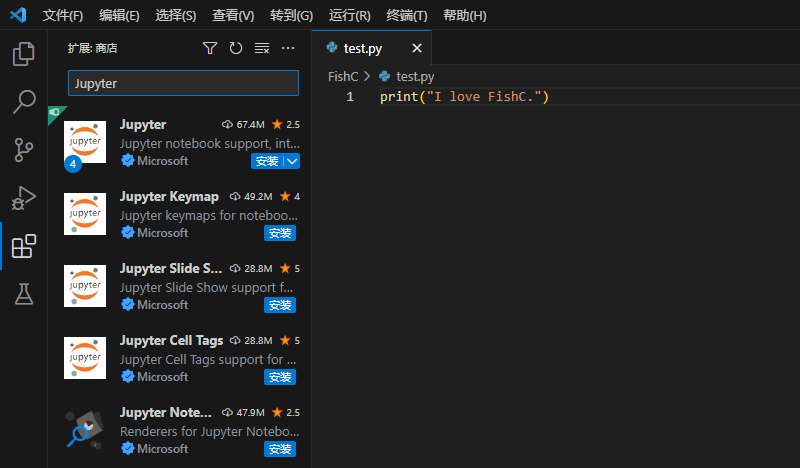The height and width of the screenshot is (468, 800).
Task: Click the Jupyter Cell Tags extension logo
Action: [85, 358]
